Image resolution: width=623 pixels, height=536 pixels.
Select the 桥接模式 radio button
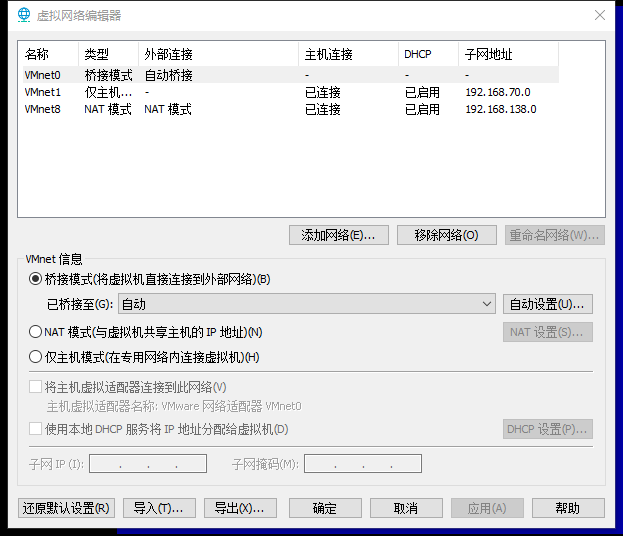click(x=36, y=280)
